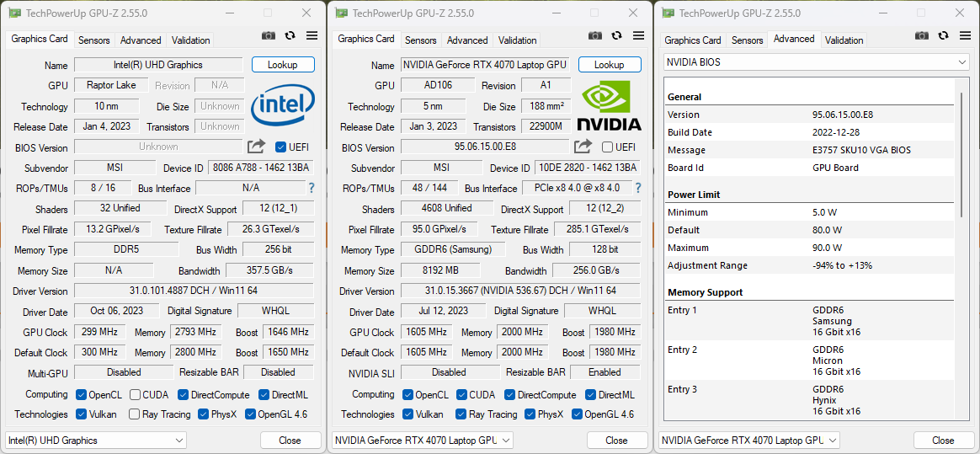The width and height of the screenshot is (980, 454).
Task: Open hamburger menu in Intel UHD window
Action: (312, 35)
